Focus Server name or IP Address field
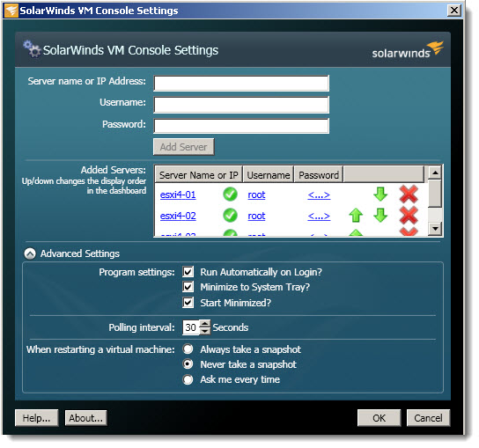This screenshot has height=448, width=479. click(x=241, y=83)
